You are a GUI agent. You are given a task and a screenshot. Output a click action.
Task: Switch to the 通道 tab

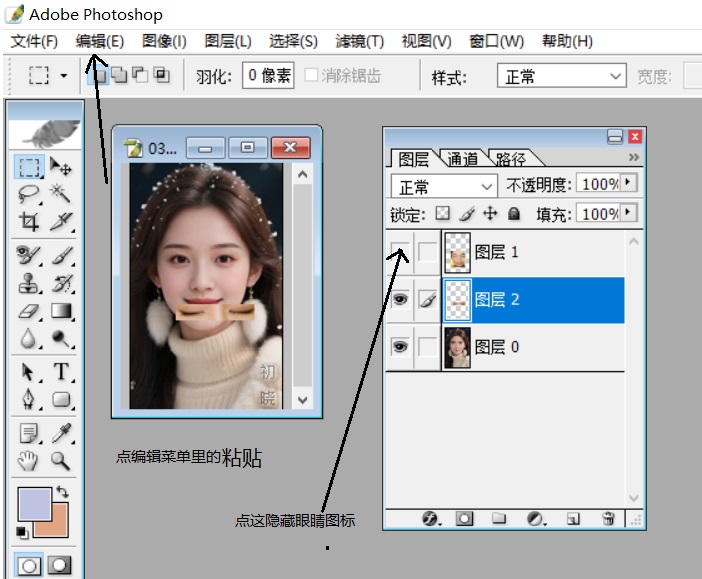point(461,158)
